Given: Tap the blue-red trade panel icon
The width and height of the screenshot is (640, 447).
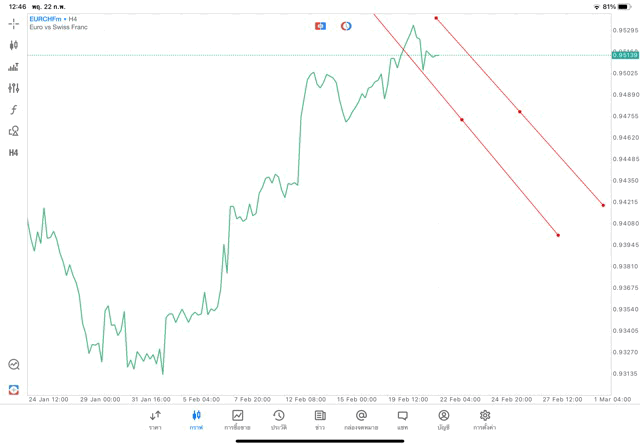Looking at the screenshot, I should (320, 26).
